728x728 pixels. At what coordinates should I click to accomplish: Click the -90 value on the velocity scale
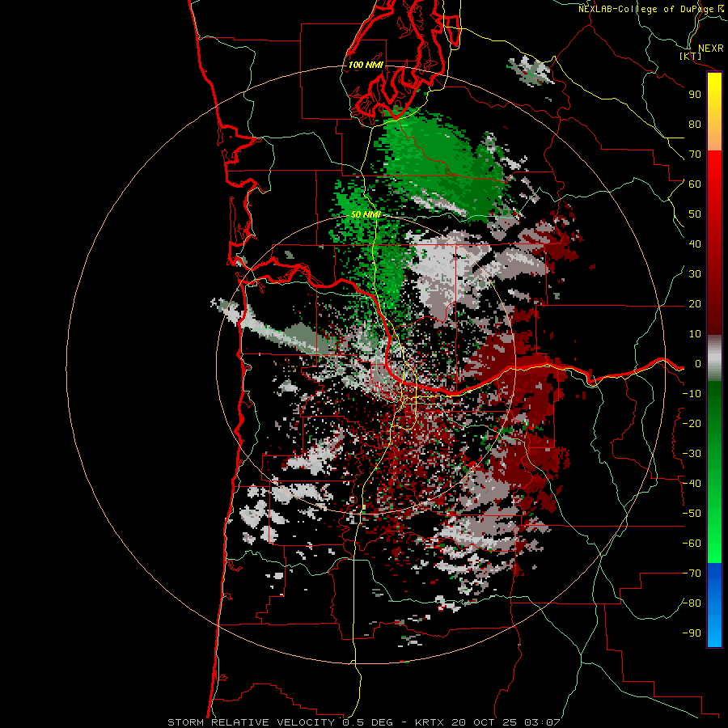[692, 633]
